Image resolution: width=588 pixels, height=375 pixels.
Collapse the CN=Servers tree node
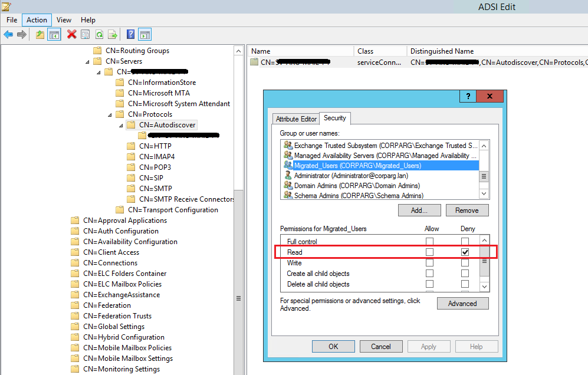click(x=87, y=61)
